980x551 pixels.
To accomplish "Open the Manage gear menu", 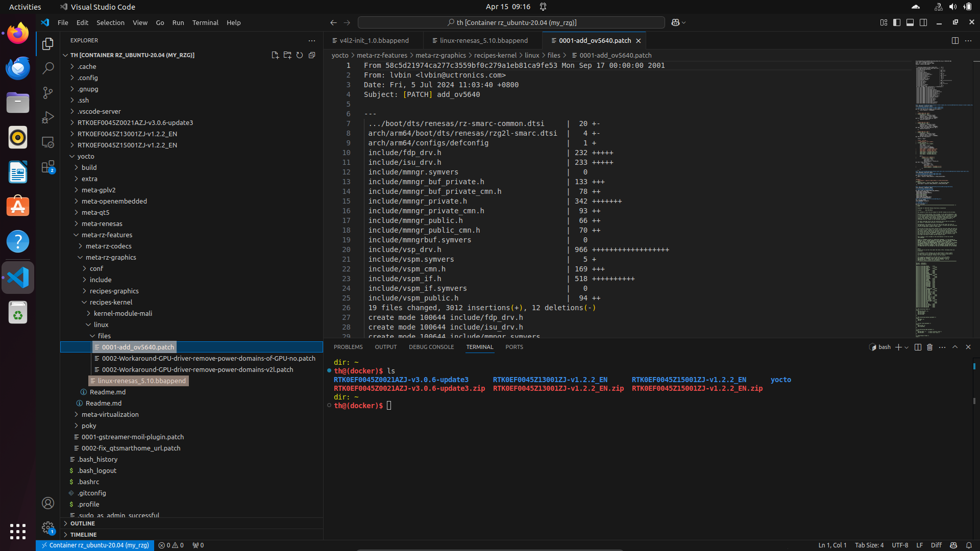I will [48, 528].
